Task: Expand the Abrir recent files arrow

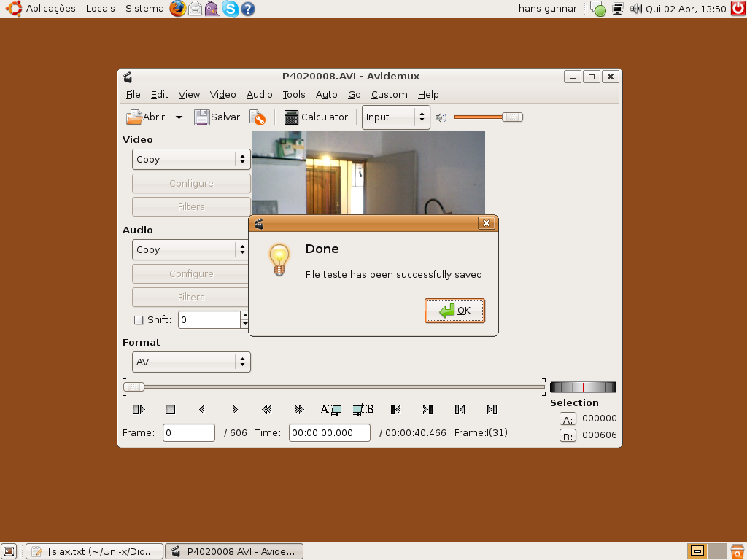Action: (x=179, y=117)
